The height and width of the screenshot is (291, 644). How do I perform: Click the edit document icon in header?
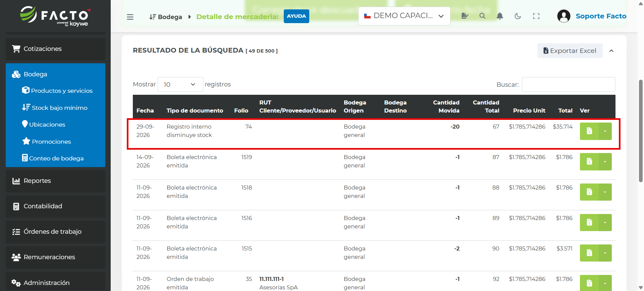465,16
